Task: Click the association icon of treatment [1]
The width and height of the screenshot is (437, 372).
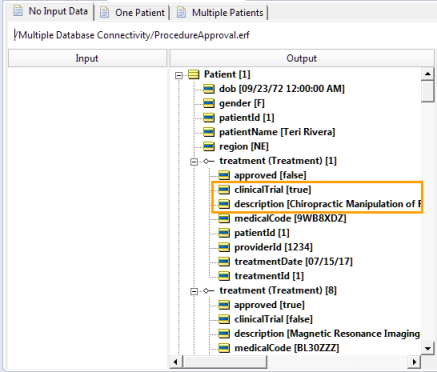Action: [x=209, y=161]
